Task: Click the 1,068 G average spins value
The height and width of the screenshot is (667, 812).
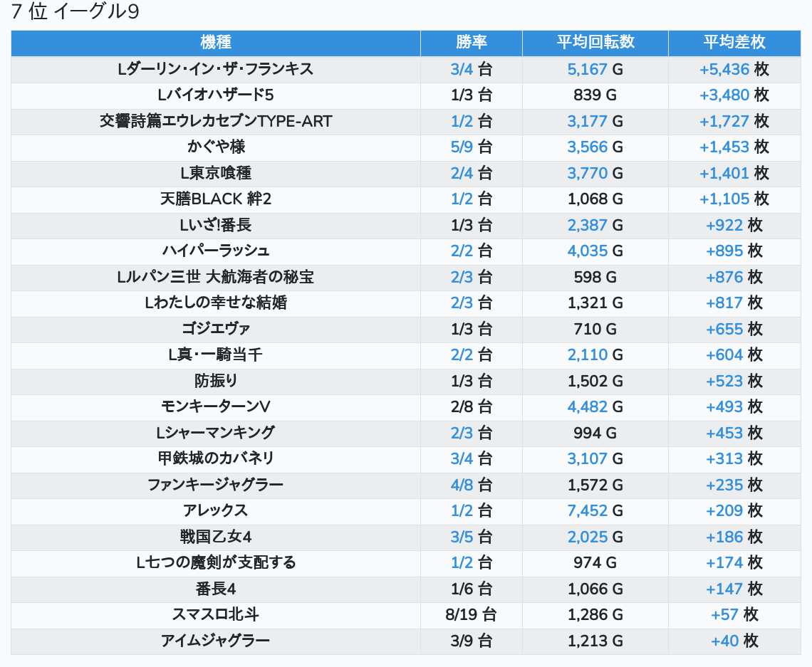Action: 595,199
